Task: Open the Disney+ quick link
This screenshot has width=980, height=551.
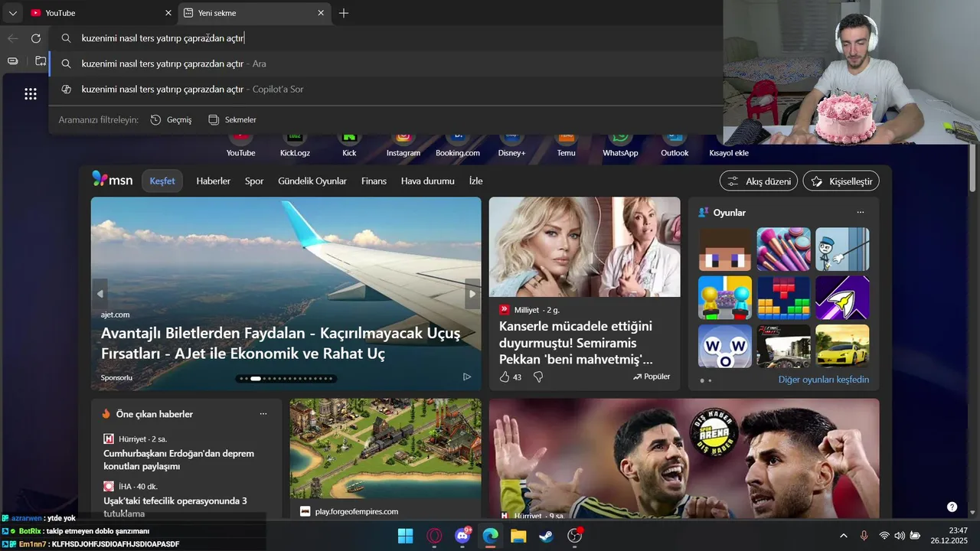Action: tap(512, 144)
